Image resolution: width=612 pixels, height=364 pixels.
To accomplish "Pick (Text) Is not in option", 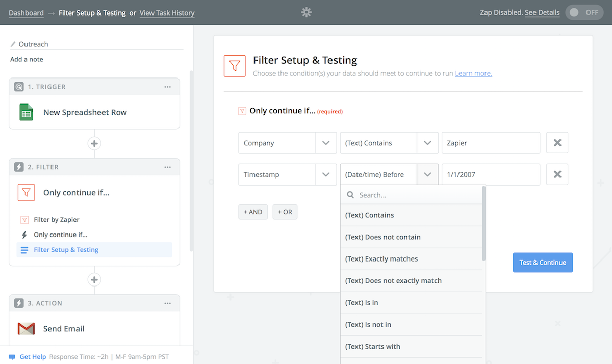I will tap(411, 325).
